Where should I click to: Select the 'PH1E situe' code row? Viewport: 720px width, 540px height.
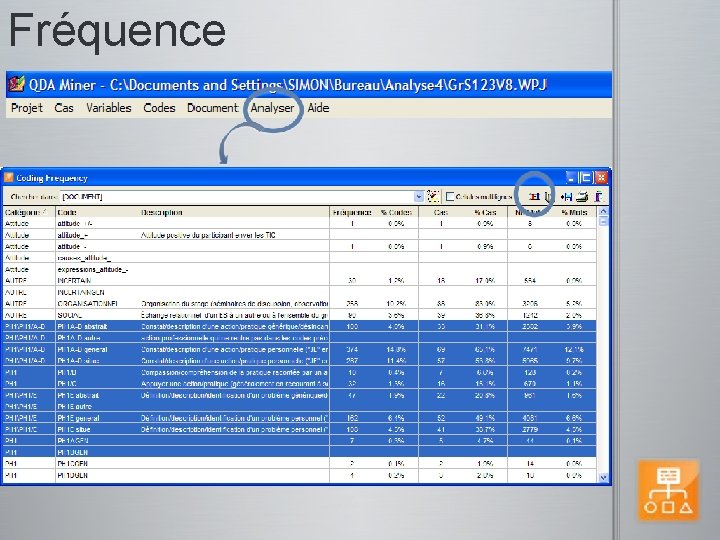click(299, 430)
